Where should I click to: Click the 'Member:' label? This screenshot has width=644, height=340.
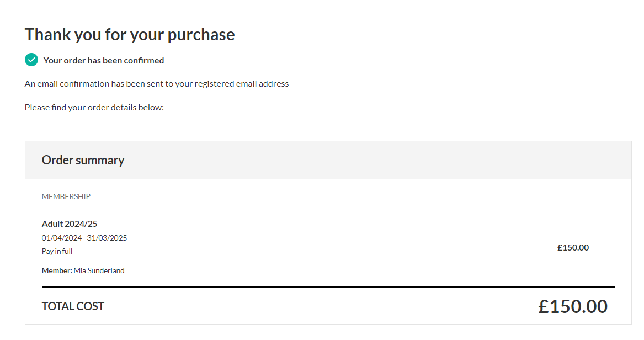(57, 270)
